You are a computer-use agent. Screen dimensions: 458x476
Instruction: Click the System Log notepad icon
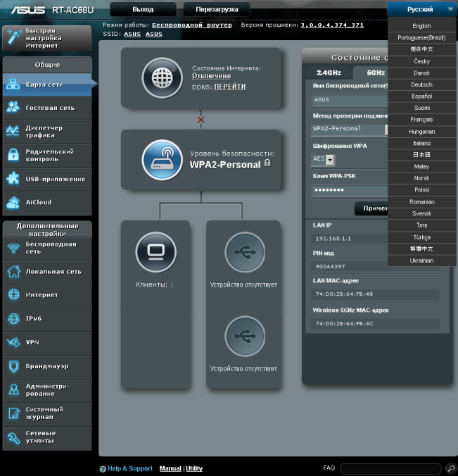(x=13, y=413)
